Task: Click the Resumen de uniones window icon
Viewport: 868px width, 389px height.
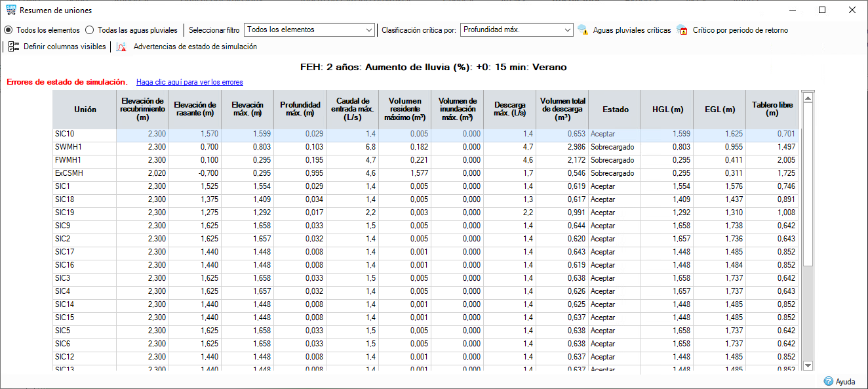Action: click(10, 10)
